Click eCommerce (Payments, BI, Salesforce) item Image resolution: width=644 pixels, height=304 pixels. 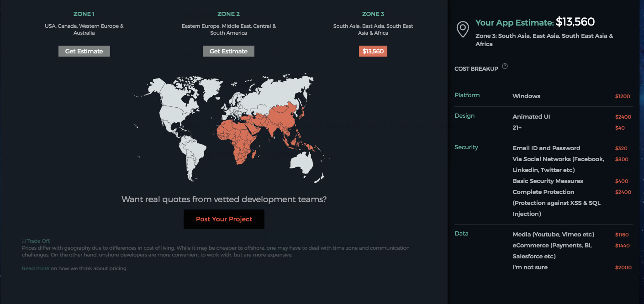click(x=553, y=251)
